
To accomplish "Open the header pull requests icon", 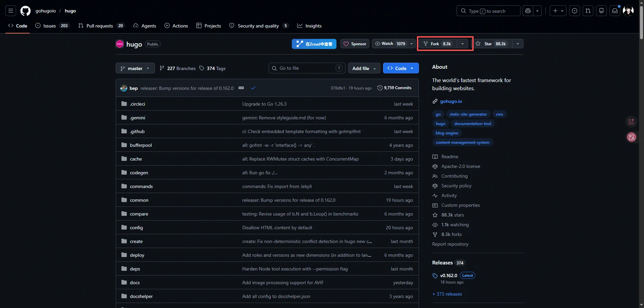I will (588, 11).
